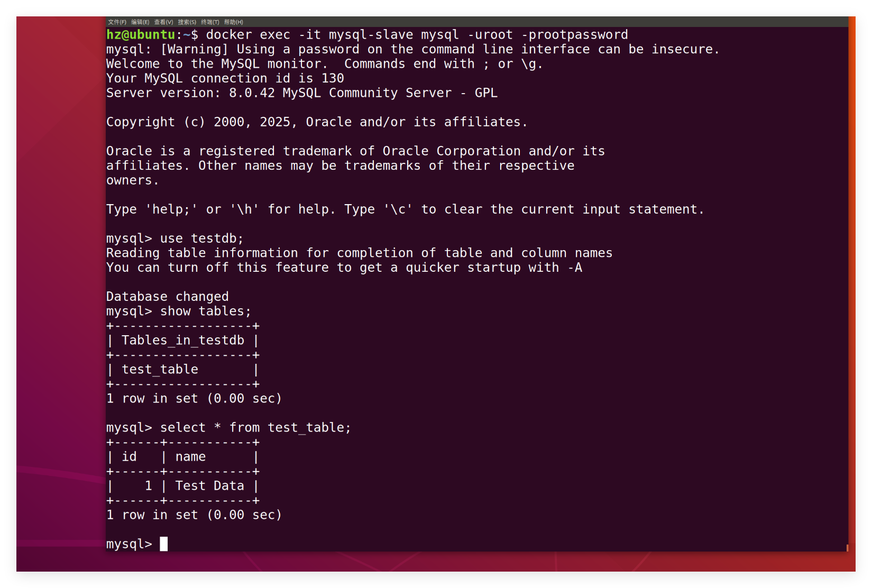Click the 'use testdb;' command line

point(201,238)
